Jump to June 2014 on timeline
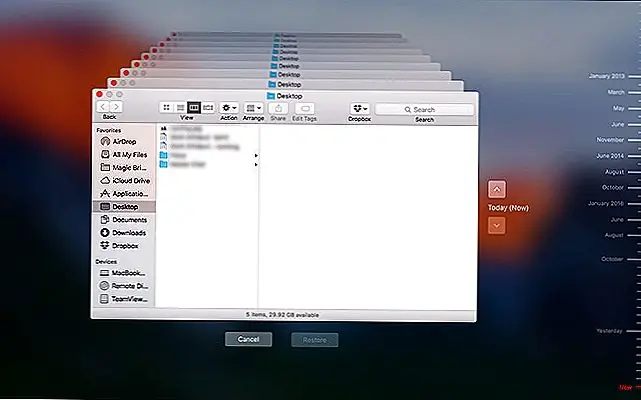The width and height of the screenshot is (641, 400). [610, 156]
